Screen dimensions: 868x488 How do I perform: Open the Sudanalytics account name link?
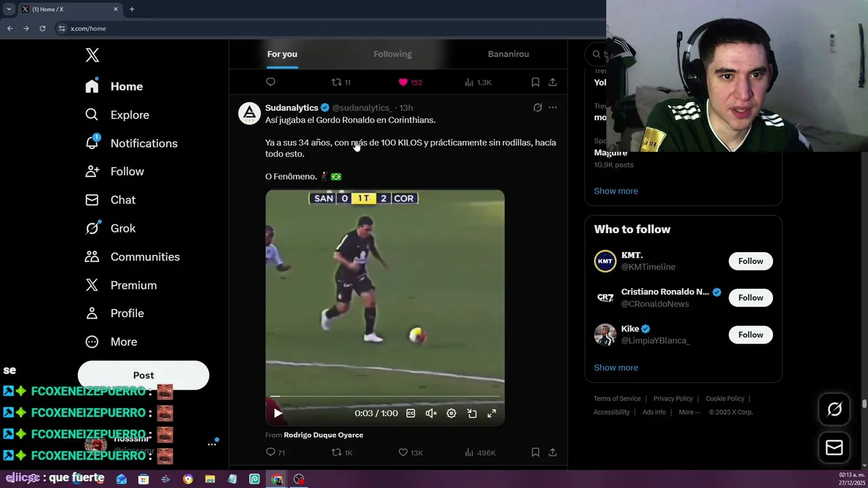292,108
